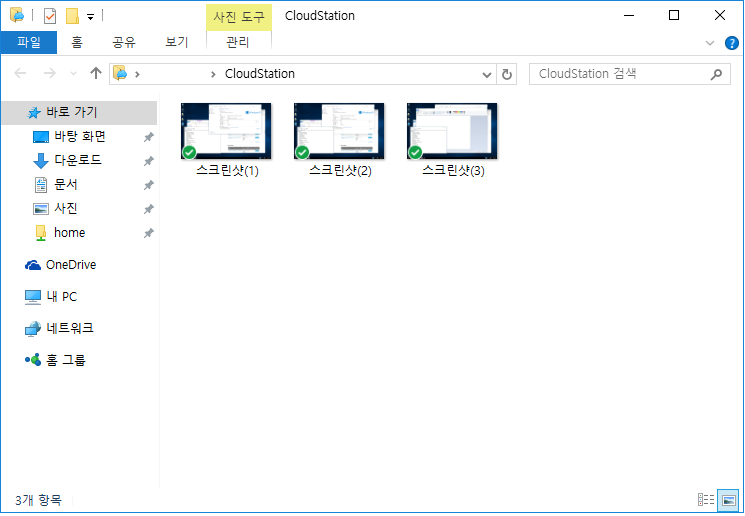Click the pin icon next to 사진
Viewport: 745px width, 516px height.
(149, 209)
